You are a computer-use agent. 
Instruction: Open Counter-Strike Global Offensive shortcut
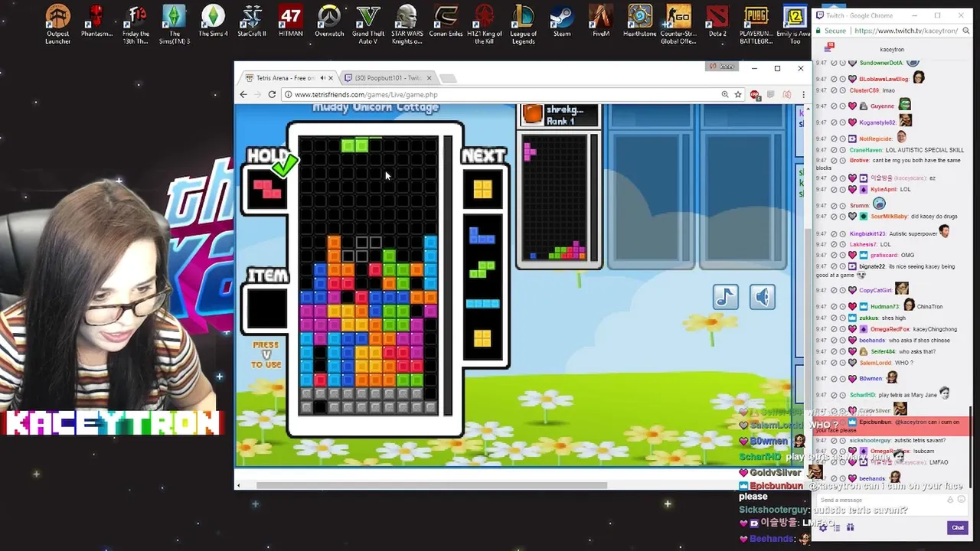pyautogui.click(x=678, y=24)
